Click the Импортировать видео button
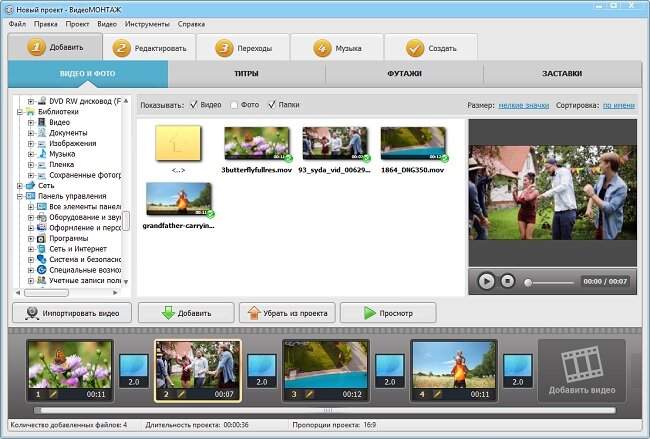 click(72, 313)
